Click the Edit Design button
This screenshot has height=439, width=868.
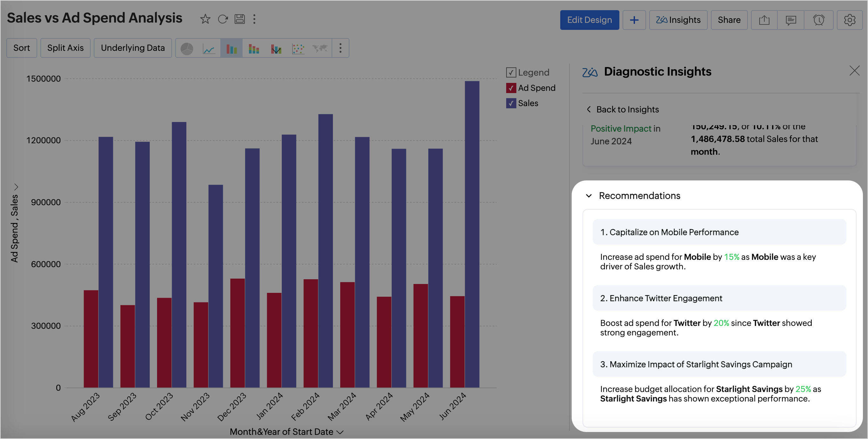589,20
